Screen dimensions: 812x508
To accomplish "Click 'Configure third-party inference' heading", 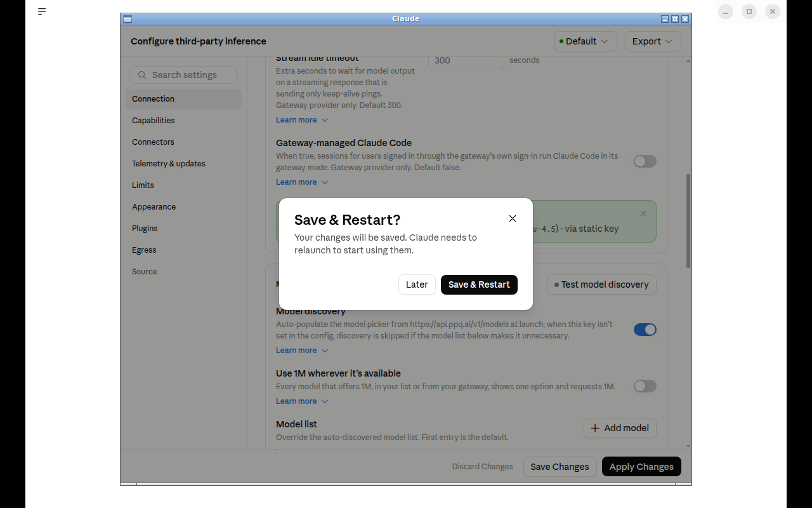I will 199,41.
